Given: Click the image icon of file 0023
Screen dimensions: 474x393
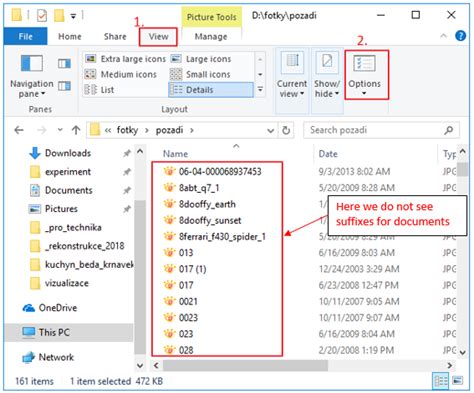Looking at the screenshot, I should pos(169,317).
